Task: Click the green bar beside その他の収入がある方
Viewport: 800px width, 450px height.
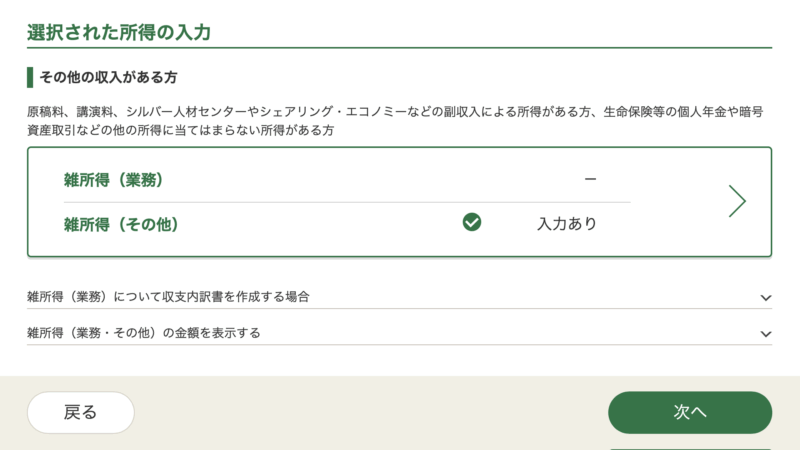Action: [x=30, y=77]
